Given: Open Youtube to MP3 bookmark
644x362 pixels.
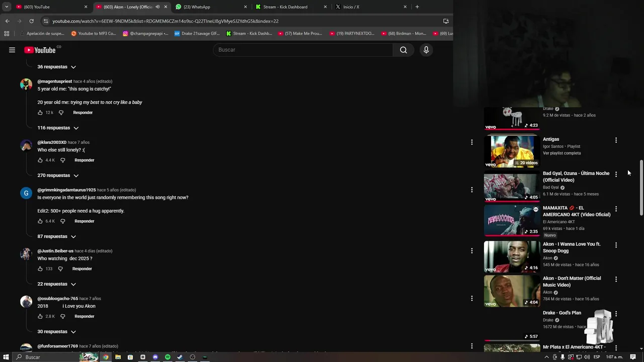Looking at the screenshot, I should coord(94,34).
